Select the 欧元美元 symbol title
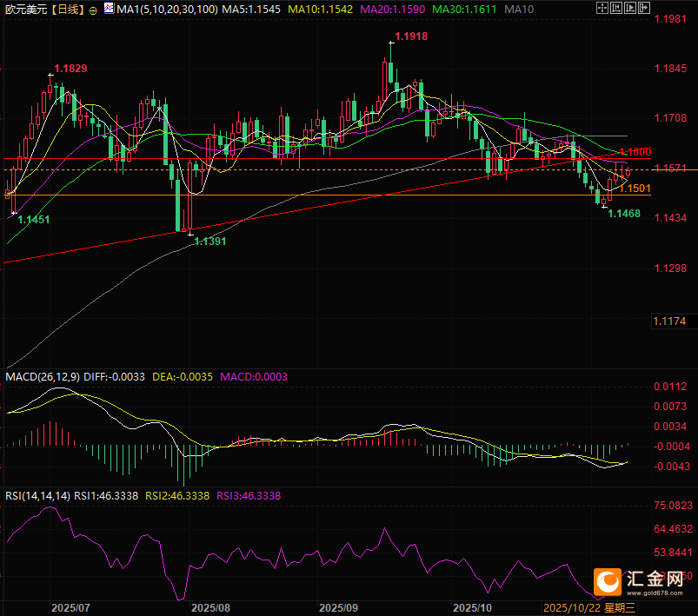The height and width of the screenshot is (616, 698). tap(23, 10)
